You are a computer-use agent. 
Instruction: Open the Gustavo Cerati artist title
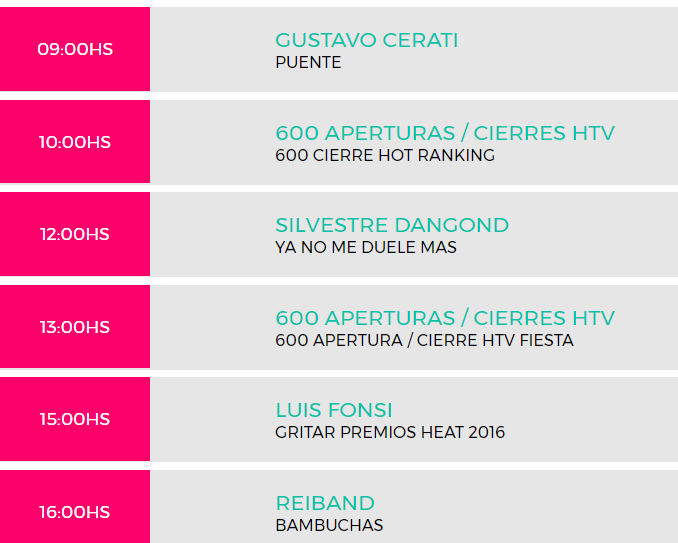(366, 40)
